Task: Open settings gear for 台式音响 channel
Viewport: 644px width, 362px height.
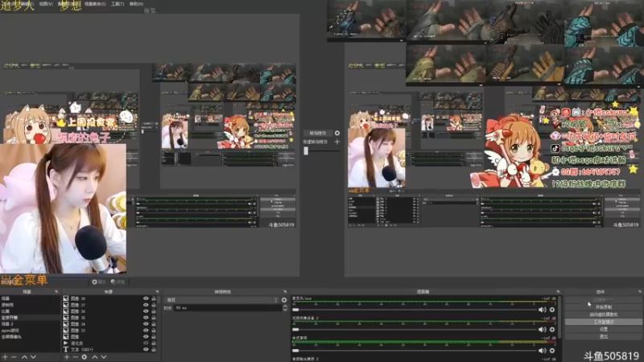Action: coord(552,351)
